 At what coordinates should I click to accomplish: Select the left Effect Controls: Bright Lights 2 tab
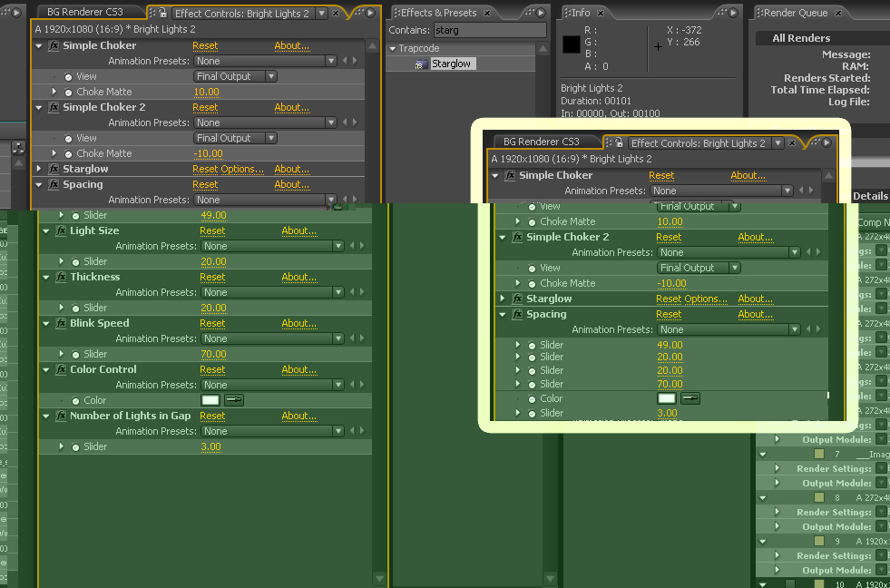242,13
